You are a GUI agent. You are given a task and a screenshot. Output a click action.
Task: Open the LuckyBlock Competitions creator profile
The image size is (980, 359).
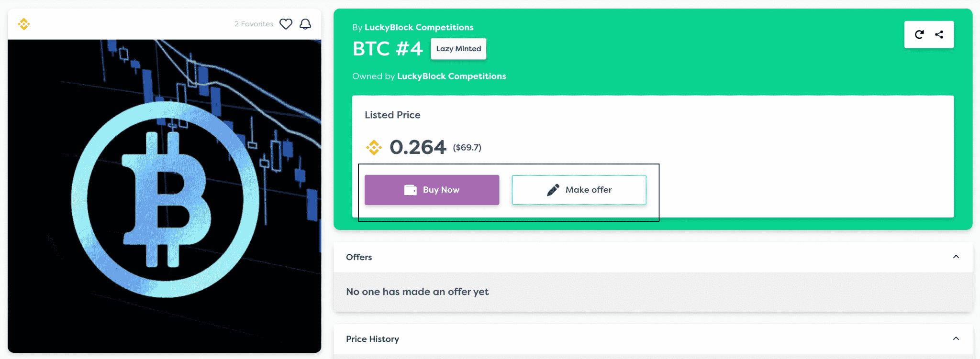click(x=419, y=27)
